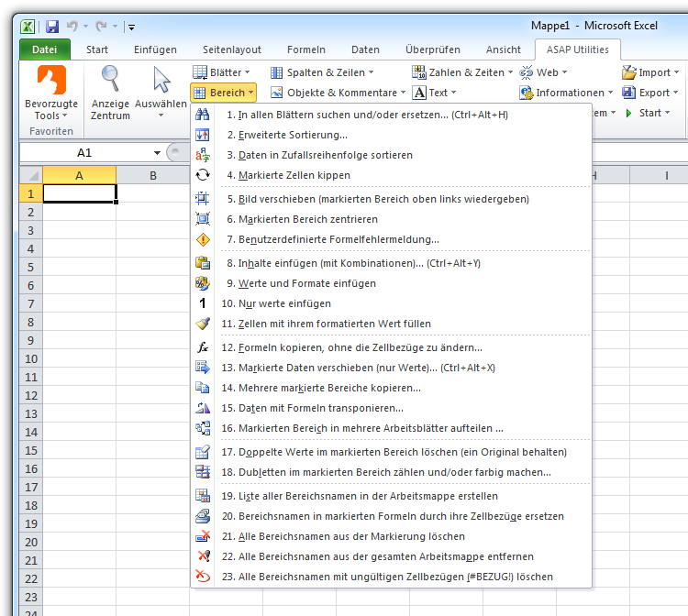Click the Excel logo icon in title bar

pos(28,27)
